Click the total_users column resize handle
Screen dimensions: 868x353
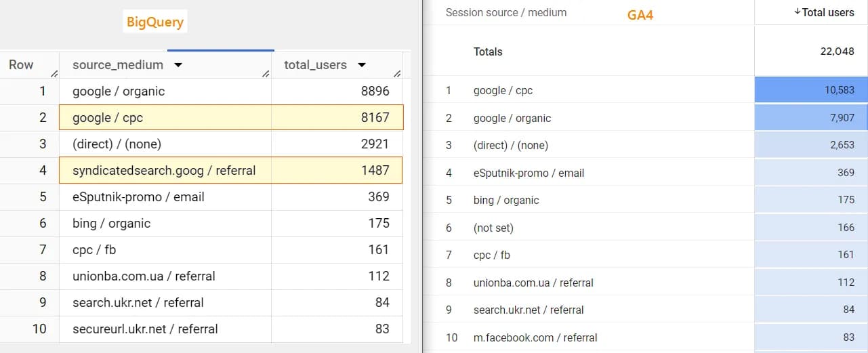tap(397, 74)
